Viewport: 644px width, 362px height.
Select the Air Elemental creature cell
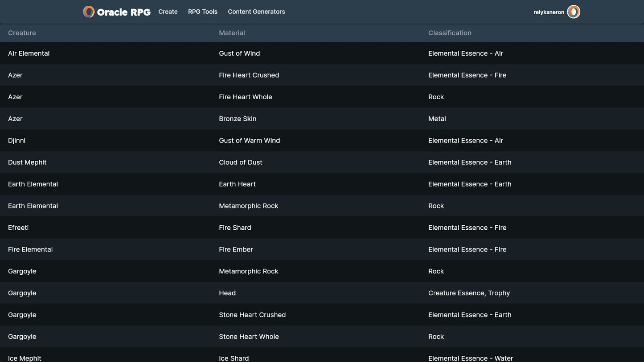[x=29, y=53]
